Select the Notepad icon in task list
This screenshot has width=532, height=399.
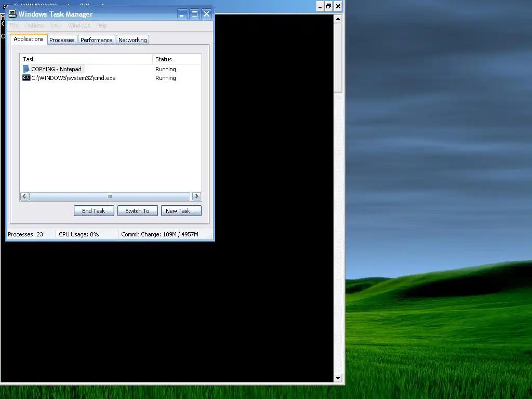(26, 69)
